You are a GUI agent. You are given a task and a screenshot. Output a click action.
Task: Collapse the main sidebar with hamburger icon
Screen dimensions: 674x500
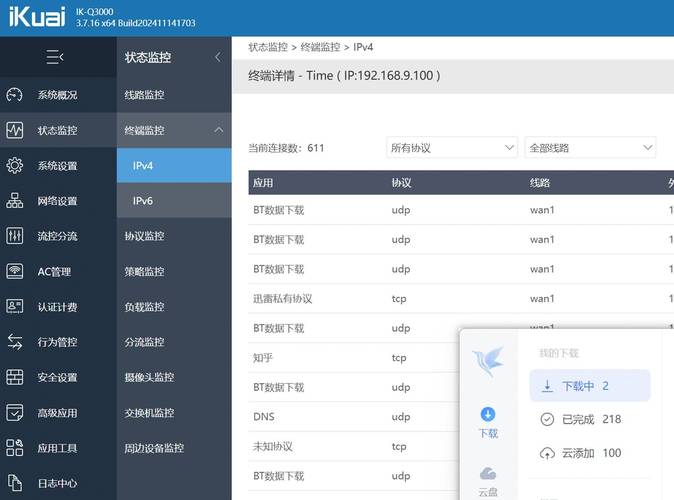[x=55, y=57]
